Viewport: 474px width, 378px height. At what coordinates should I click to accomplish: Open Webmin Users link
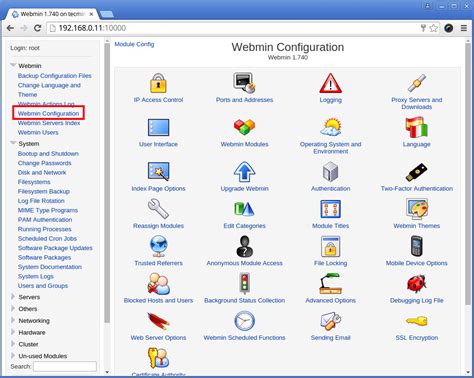tap(38, 132)
